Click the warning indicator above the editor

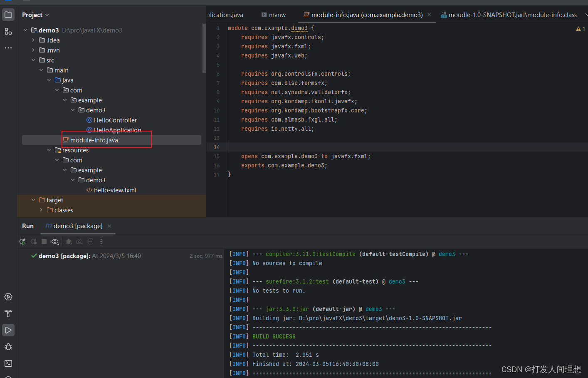tap(579, 28)
